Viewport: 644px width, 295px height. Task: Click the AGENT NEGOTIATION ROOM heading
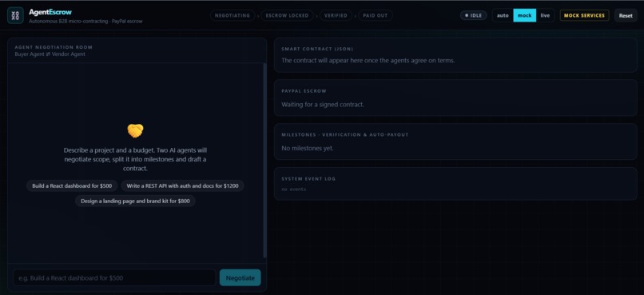click(54, 47)
